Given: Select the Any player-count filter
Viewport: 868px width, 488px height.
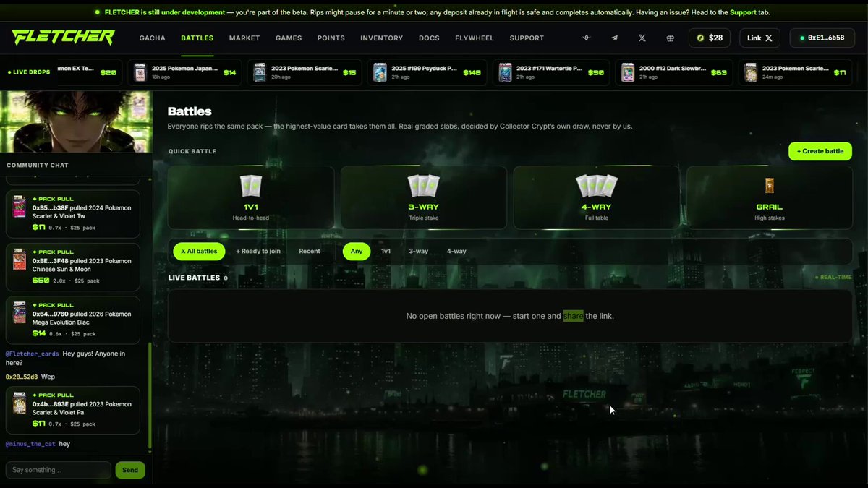Looking at the screenshot, I should tap(357, 251).
